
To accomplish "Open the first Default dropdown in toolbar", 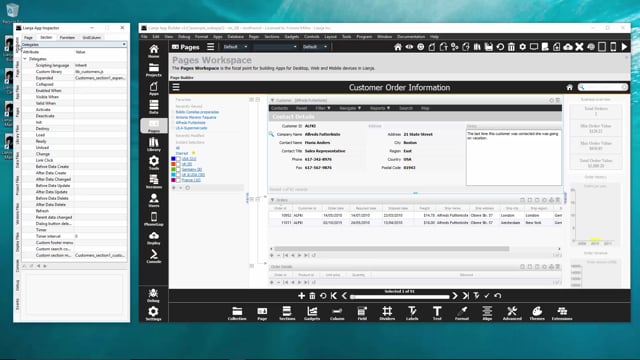I will (x=235, y=47).
